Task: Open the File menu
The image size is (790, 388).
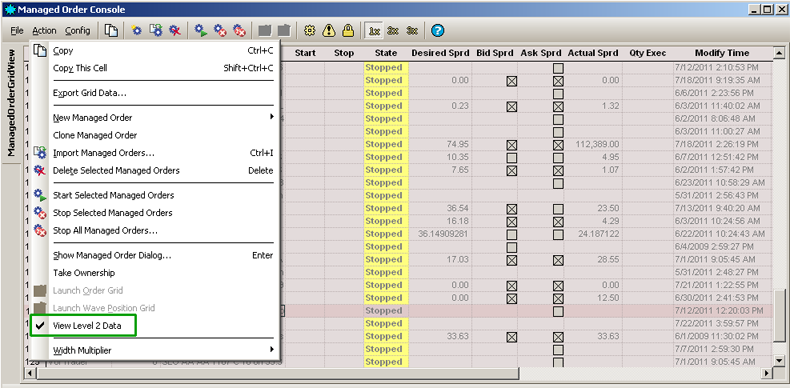Action: (x=17, y=31)
